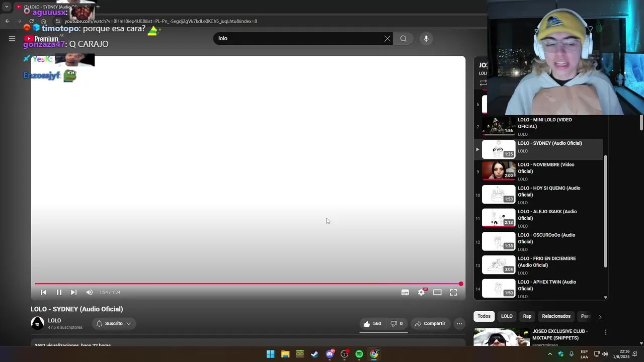The height and width of the screenshot is (362, 644).
Task: Open LOLO channel avatar
Action: click(38, 323)
